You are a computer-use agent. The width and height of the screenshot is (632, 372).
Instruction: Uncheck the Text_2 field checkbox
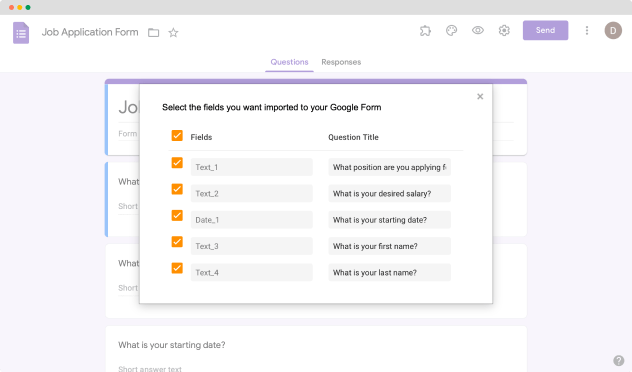pyautogui.click(x=177, y=189)
